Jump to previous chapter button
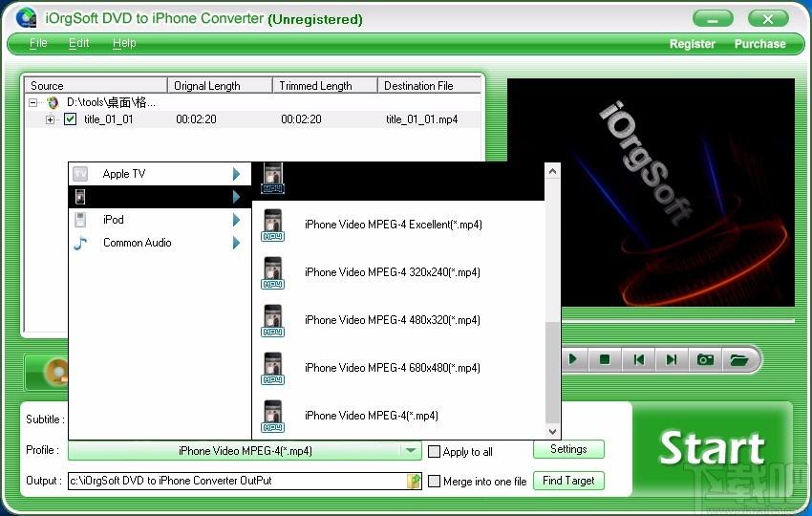 (638, 359)
